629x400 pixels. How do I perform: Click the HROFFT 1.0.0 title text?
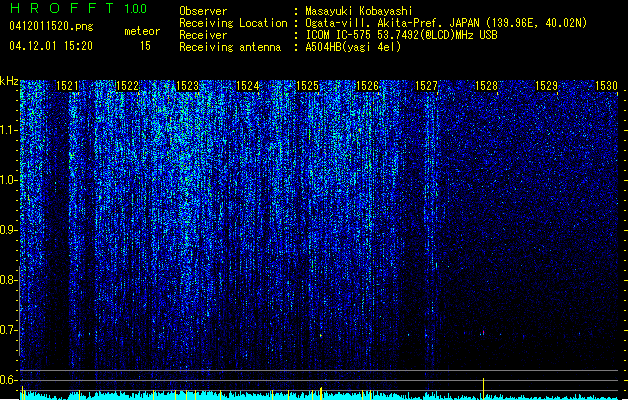click(x=79, y=8)
